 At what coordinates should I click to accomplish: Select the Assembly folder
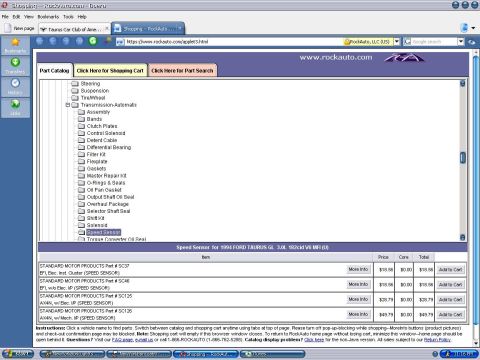(98, 112)
